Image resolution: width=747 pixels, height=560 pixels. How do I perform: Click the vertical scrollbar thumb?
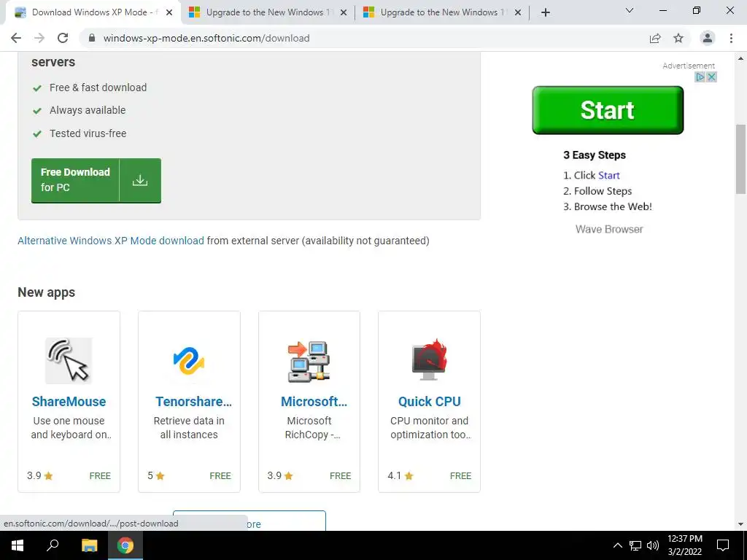pos(740,159)
